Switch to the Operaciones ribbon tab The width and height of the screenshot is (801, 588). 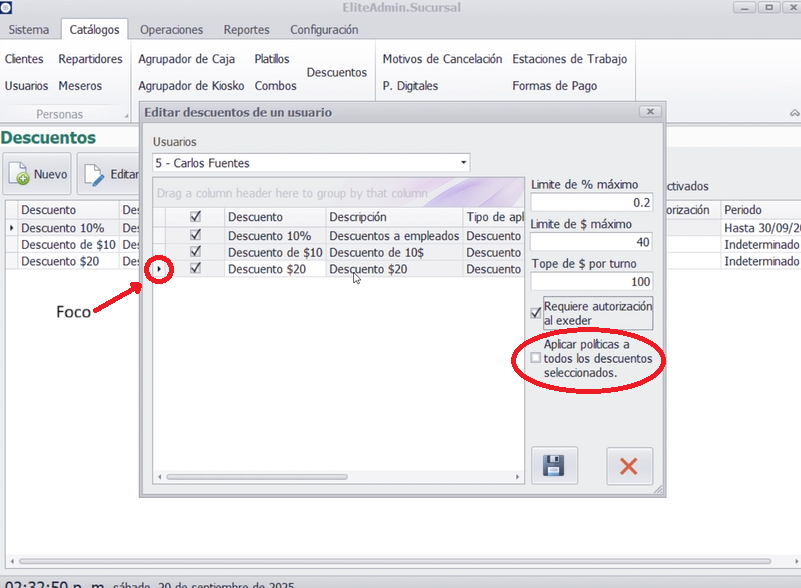coord(171,30)
